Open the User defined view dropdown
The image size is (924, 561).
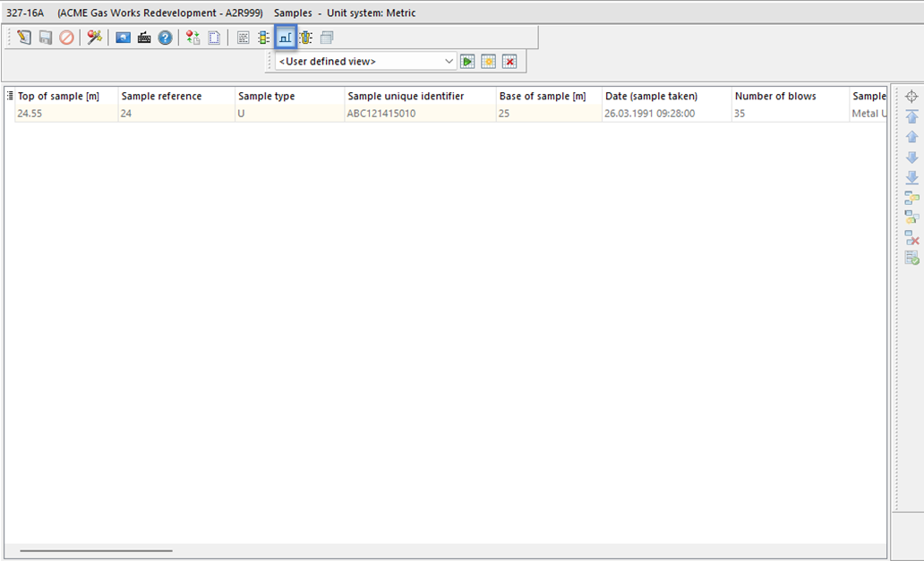tap(449, 62)
